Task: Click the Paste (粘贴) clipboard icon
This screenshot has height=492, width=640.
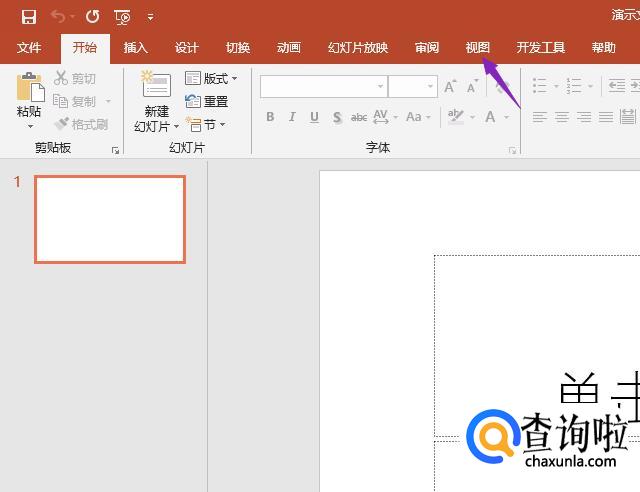Action: click(29, 95)
